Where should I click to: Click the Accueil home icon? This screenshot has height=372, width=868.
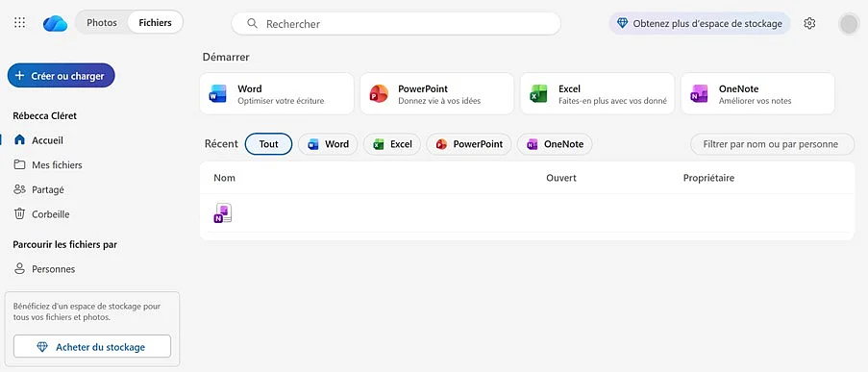[x=19, y=140]
